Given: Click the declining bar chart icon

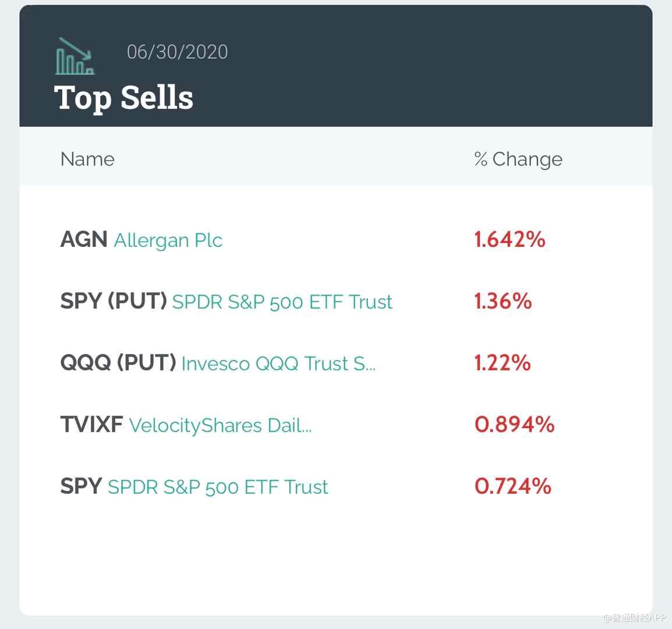Looking at the screenshot, I should coord(75,56).
